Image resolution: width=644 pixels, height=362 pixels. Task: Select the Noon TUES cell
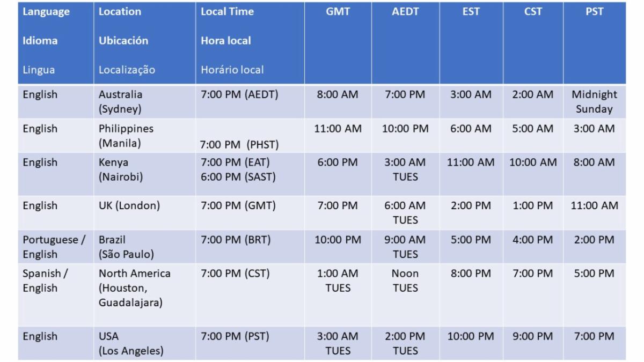405,280
